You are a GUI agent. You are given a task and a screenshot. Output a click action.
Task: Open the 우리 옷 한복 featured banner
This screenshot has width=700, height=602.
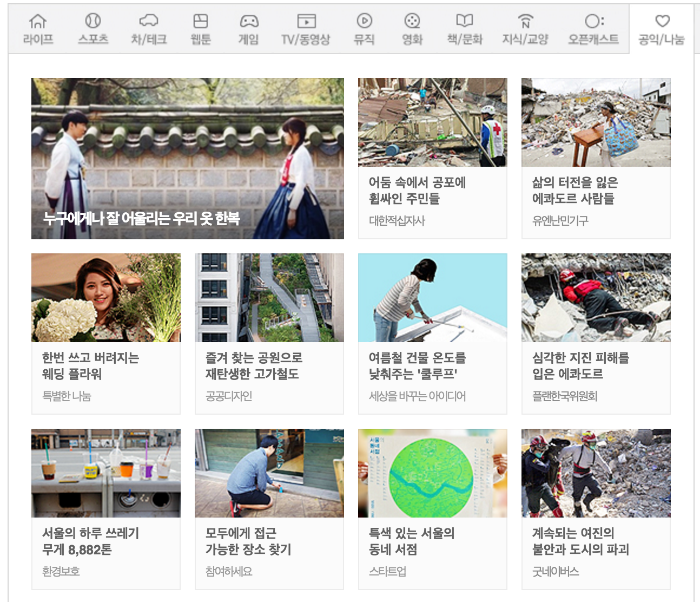188,159
